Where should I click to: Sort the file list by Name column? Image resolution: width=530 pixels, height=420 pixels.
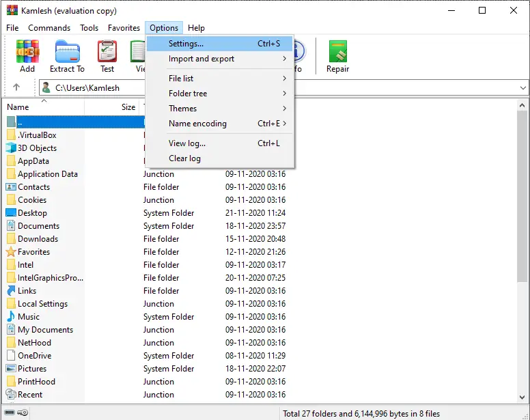pos(44,107)
